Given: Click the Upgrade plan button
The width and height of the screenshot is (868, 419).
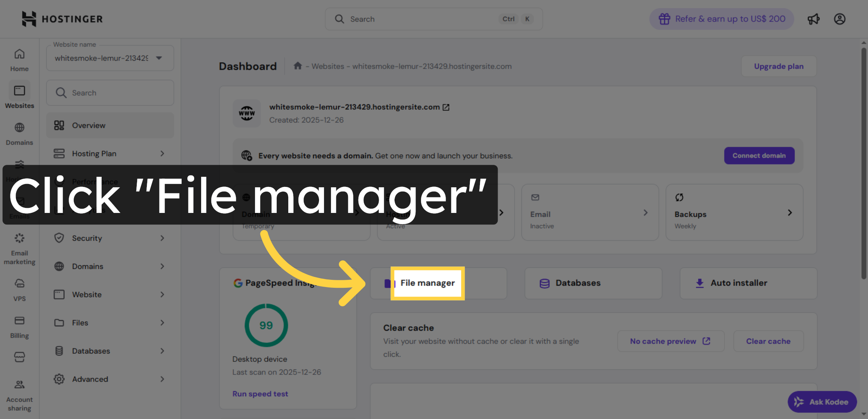Looking at the screenshot, I should pyautogui.click(x=779, y=66).
